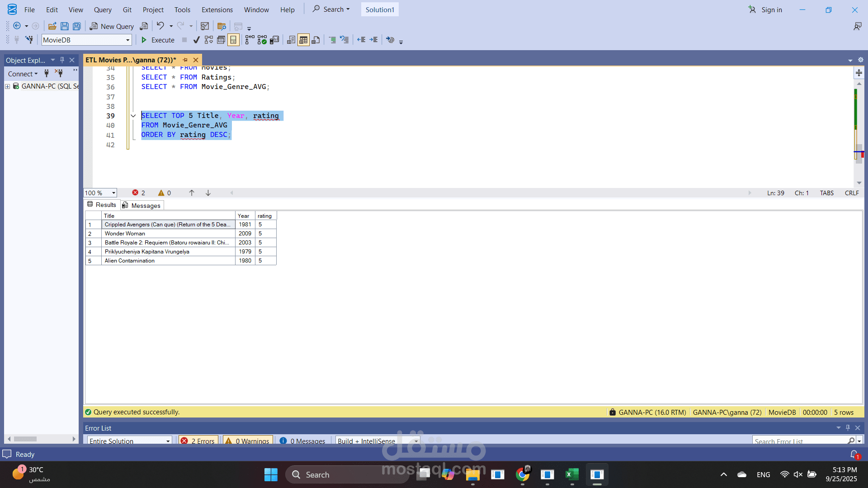
Task: Open the 100 % zoom dropdown
Action: [113, 193]
